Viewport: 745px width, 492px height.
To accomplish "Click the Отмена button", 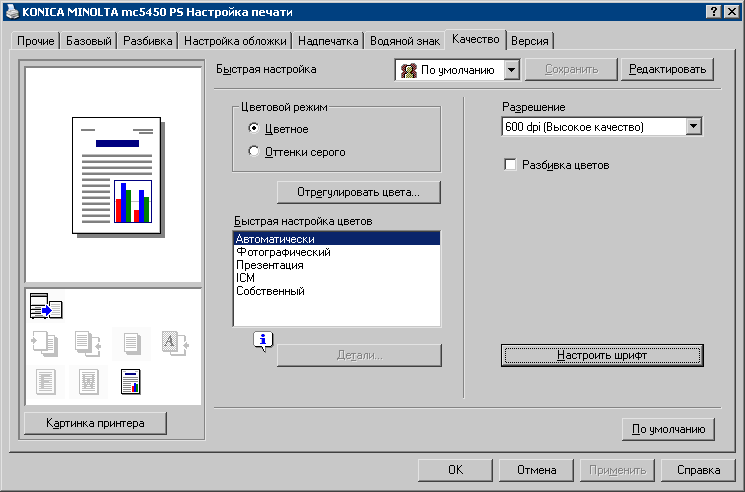I will (x=536, y=470).
